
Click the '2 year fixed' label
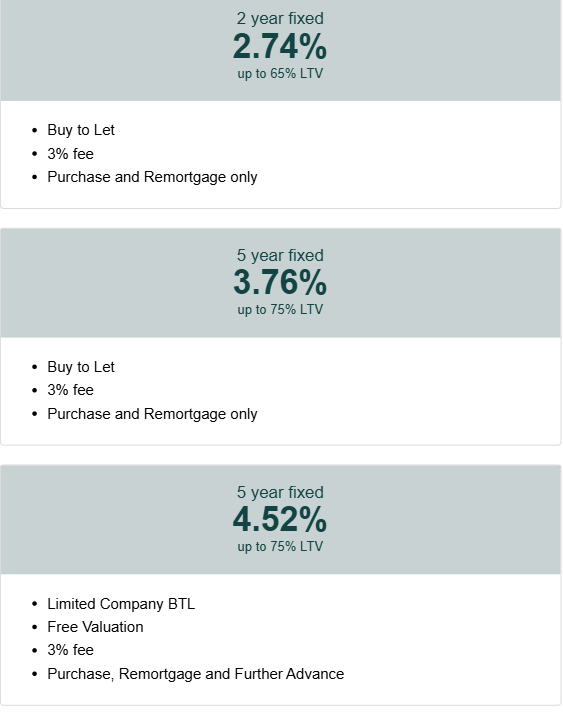280,19
